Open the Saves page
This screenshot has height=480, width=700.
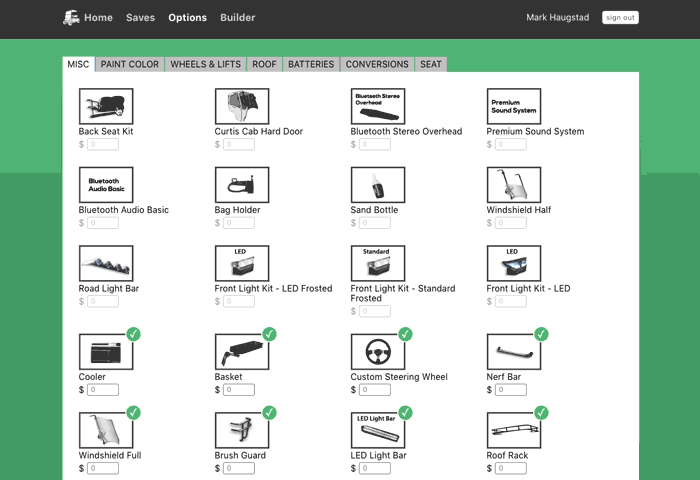click(x=140, y=17)
